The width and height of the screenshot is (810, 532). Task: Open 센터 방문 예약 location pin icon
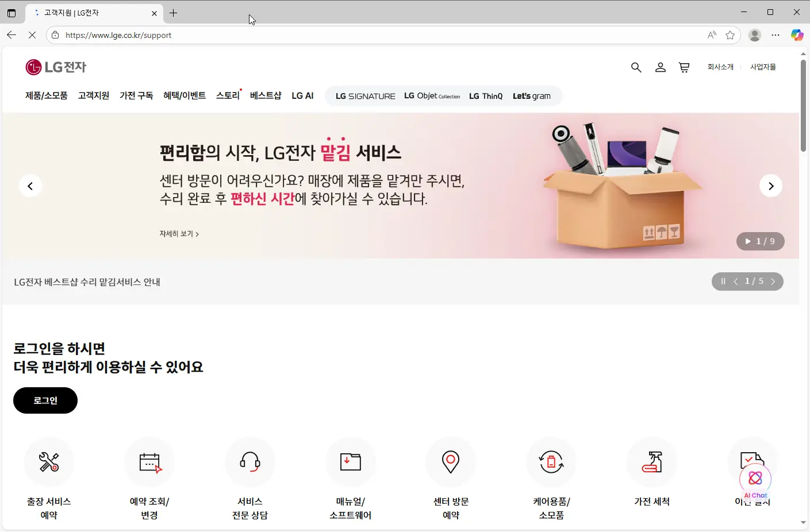pos(451,462)
